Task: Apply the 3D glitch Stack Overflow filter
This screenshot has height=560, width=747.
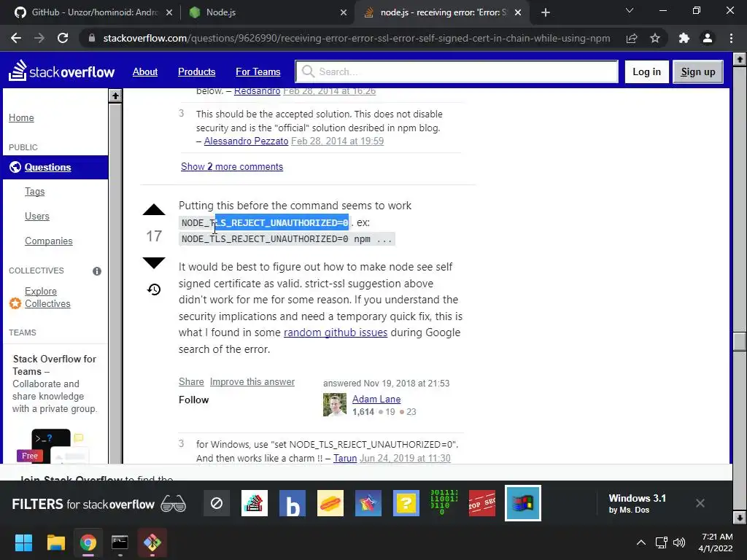Action: (x=255, y=503)
